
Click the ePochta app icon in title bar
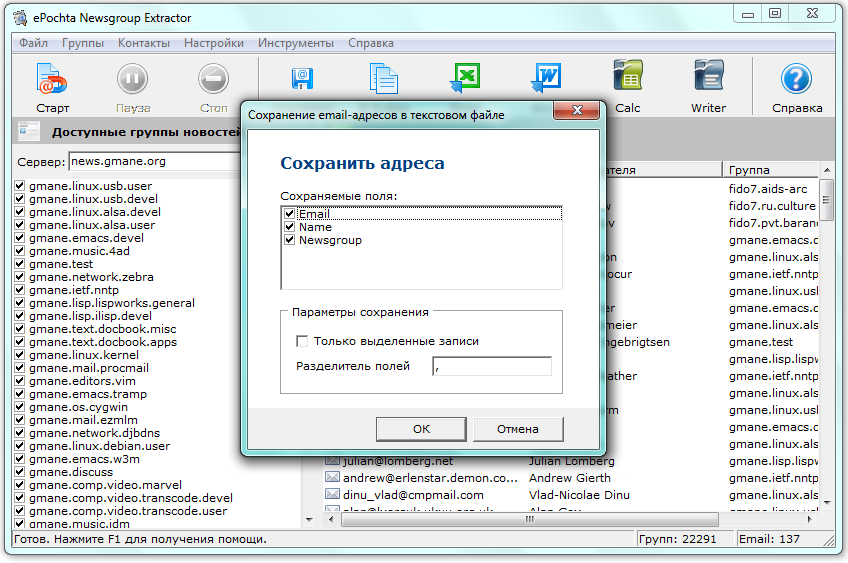(x=21, y=18)
